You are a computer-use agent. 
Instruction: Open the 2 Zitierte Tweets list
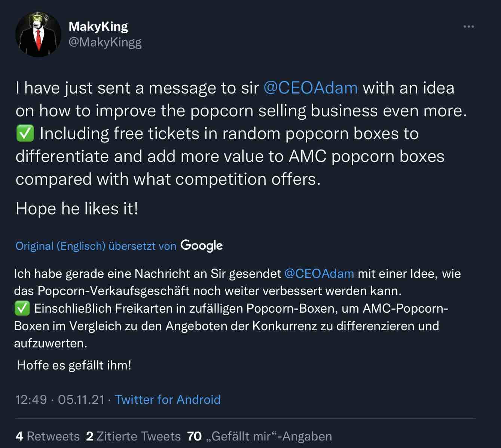tap(134, 436)
